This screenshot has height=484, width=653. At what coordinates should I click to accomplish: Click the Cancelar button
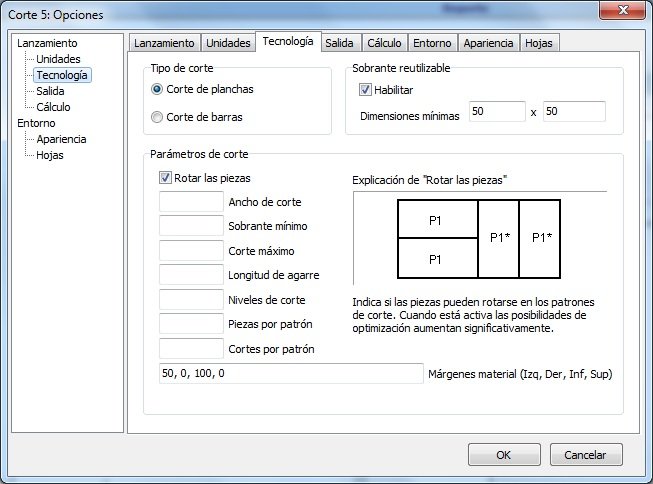(x=585, y=454)
